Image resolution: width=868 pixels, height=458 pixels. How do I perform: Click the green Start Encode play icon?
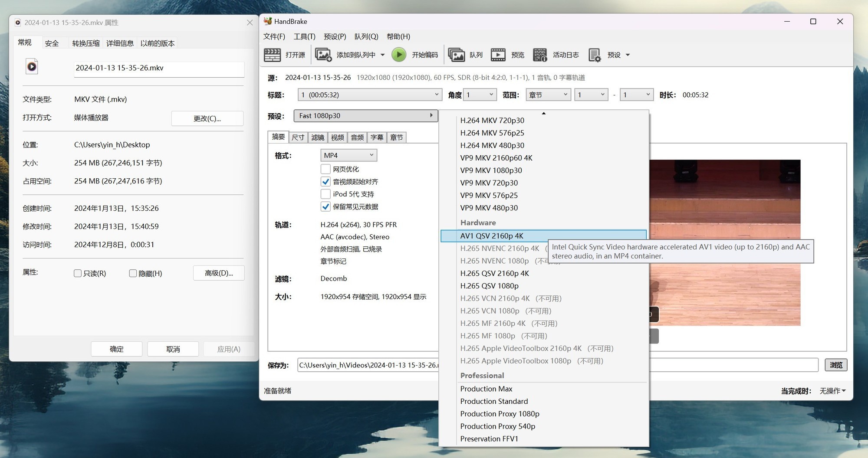[399, 55]
